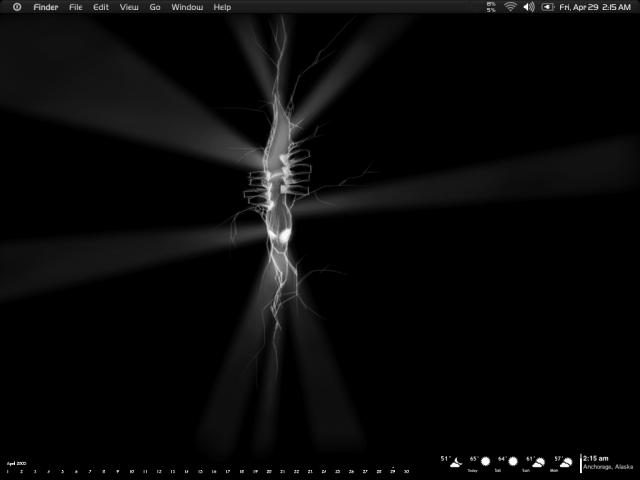Click the April month label in calendar strip
Viewport: 640px width, 480px height.
[16, 463]
